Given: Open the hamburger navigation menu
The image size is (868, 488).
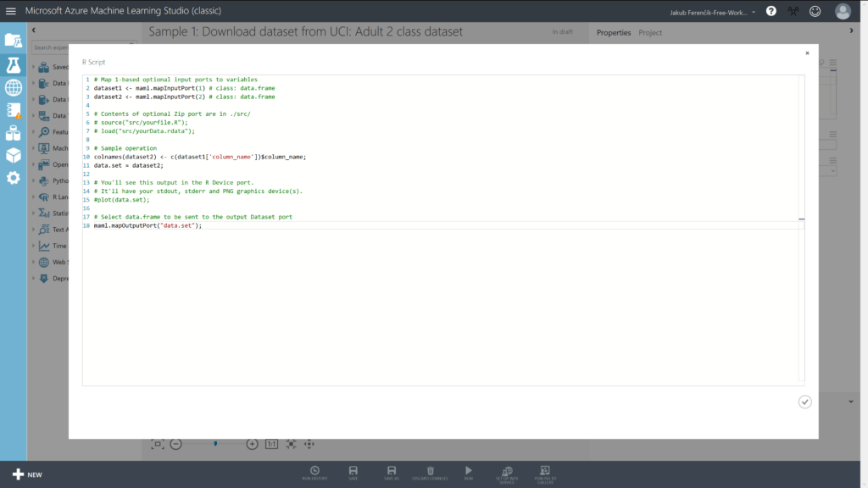Looking at the screenshot, I should 11,11.
